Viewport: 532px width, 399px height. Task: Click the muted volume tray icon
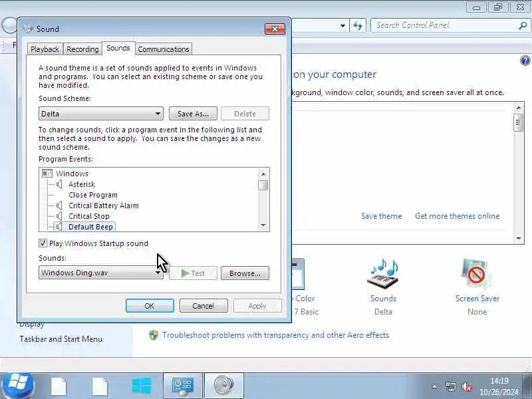(467, 386)
